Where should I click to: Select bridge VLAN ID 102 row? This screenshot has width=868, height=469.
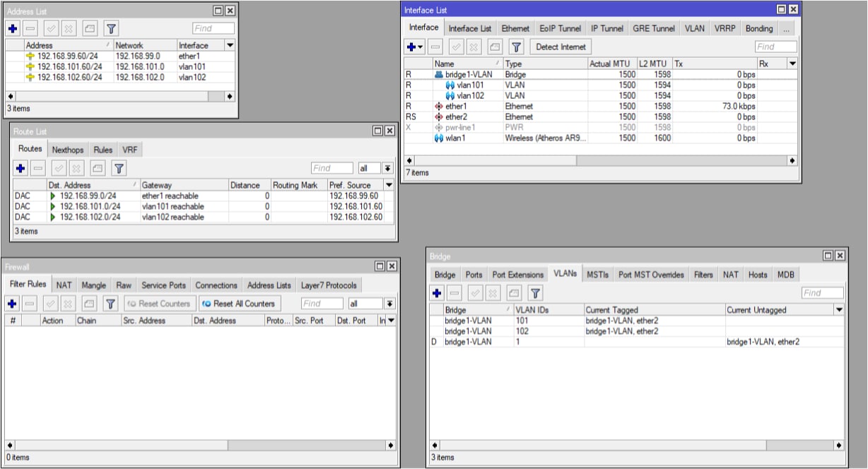[x=637, y=331]
